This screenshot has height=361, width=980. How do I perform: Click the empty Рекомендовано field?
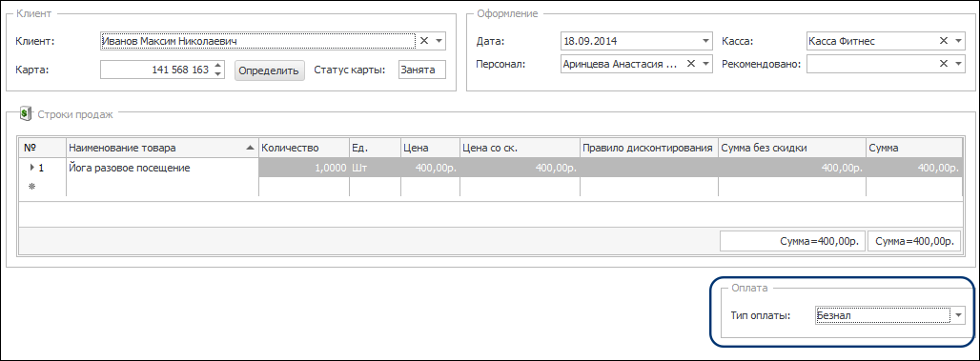coord(872,63)
